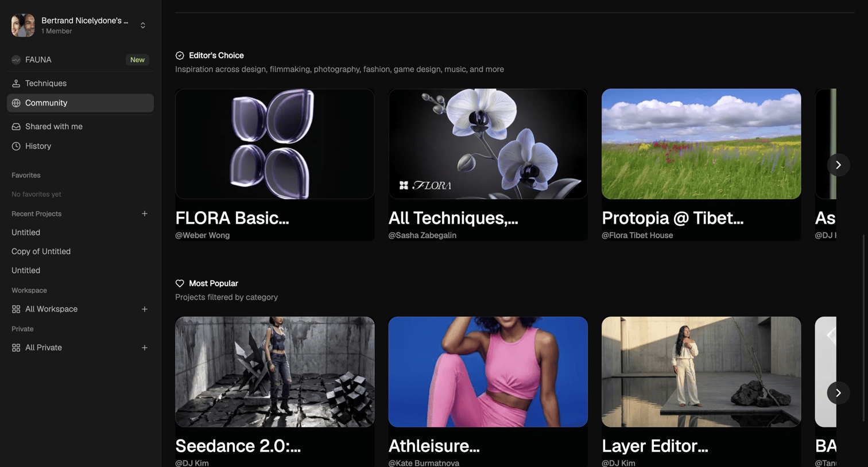
Task: Click the Techniques icon in the sidebar
Action: click(16, 84)
